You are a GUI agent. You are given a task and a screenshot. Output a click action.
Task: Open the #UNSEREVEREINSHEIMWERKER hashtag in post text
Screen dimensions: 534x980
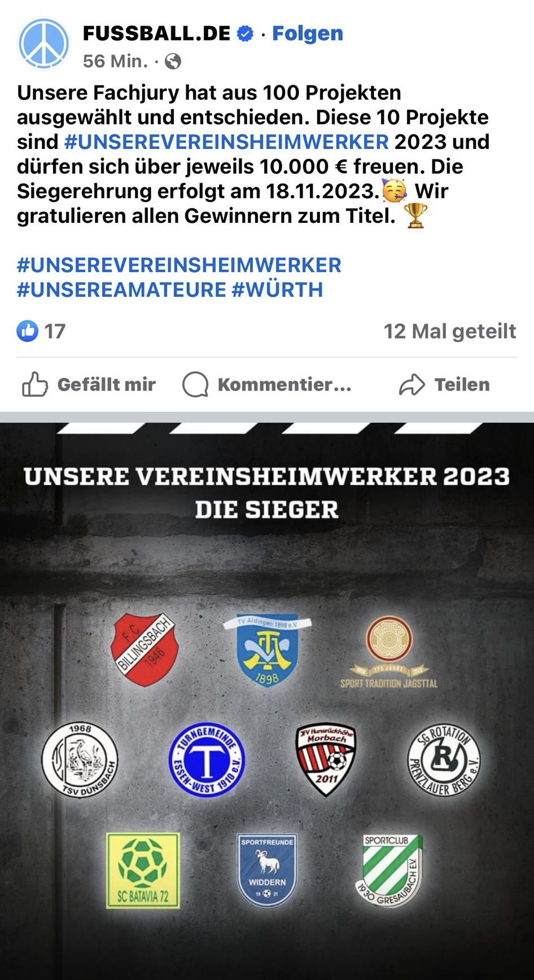click(226, 142)
